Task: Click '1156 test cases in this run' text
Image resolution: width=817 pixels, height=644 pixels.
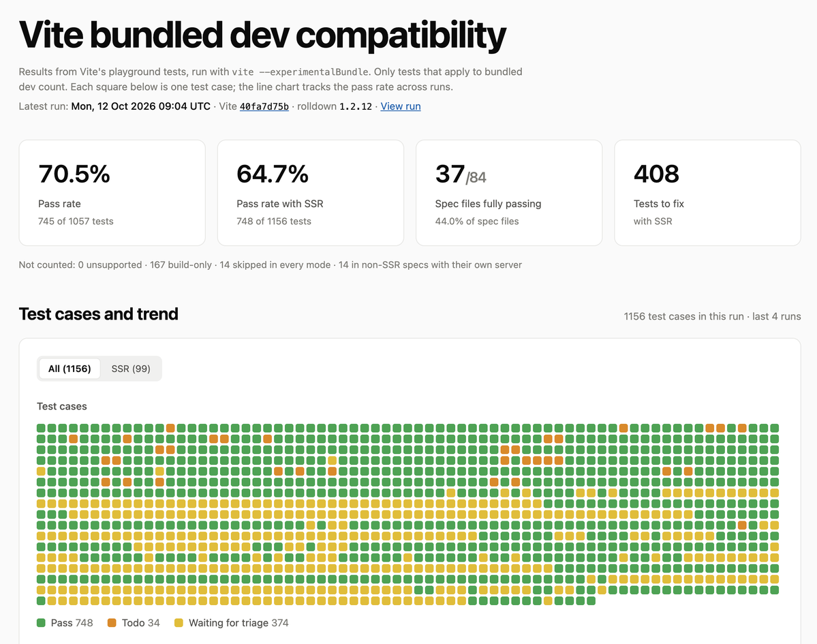Action: pyautogui.click(x=683, y=316)
